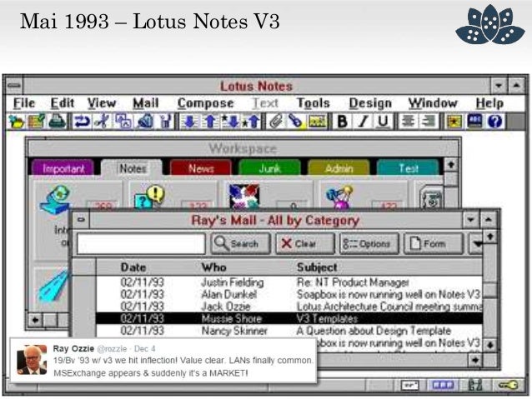The image size is (532, 399).
Task: Select the Jack Ozzie mail row
Action: click(289, 307)
